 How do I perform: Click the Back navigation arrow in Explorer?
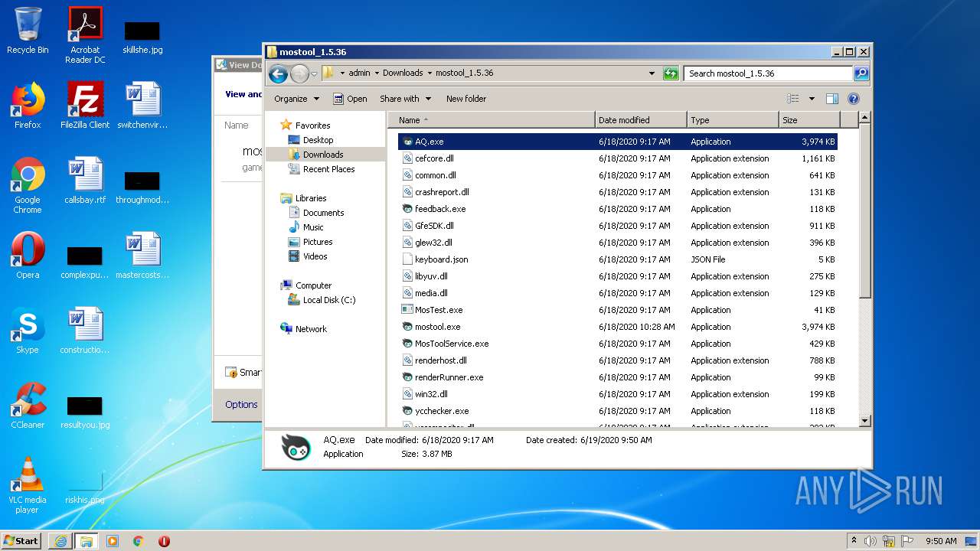pos(278,73)
